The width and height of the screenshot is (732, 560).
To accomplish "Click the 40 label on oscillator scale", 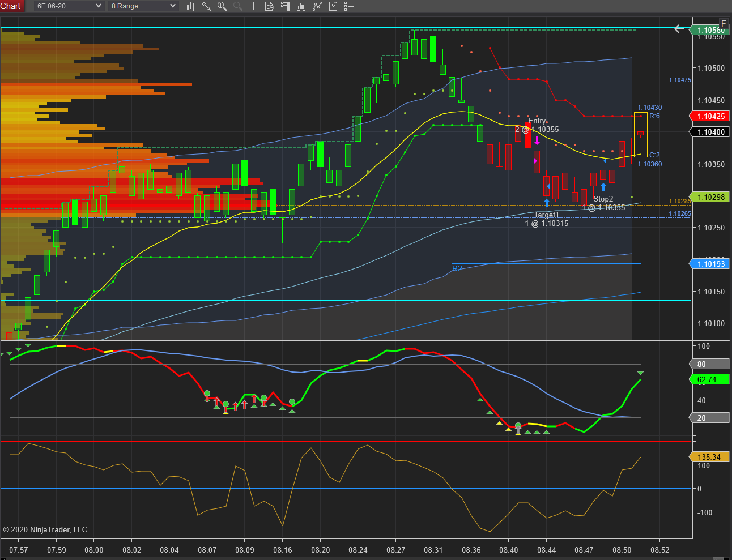I will coord(701,401).
